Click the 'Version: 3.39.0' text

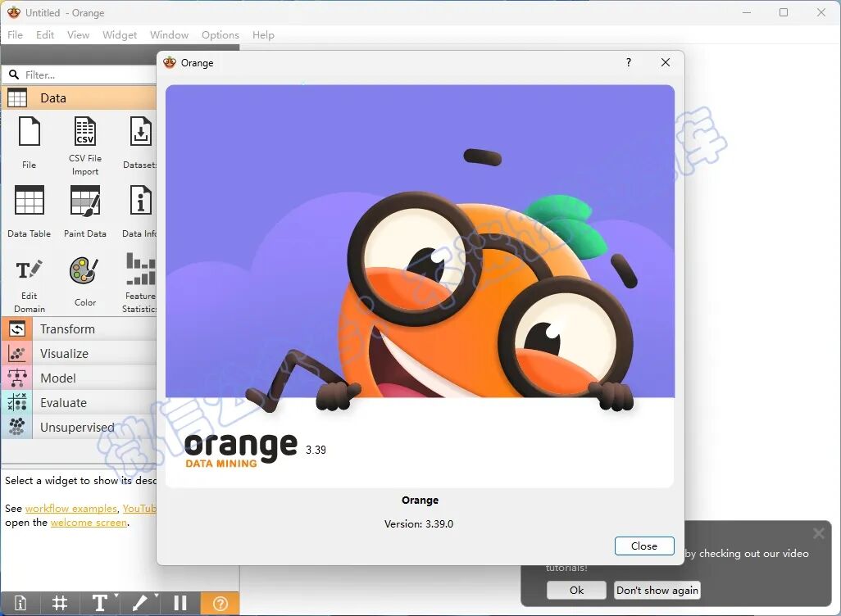tap(419, 523)
